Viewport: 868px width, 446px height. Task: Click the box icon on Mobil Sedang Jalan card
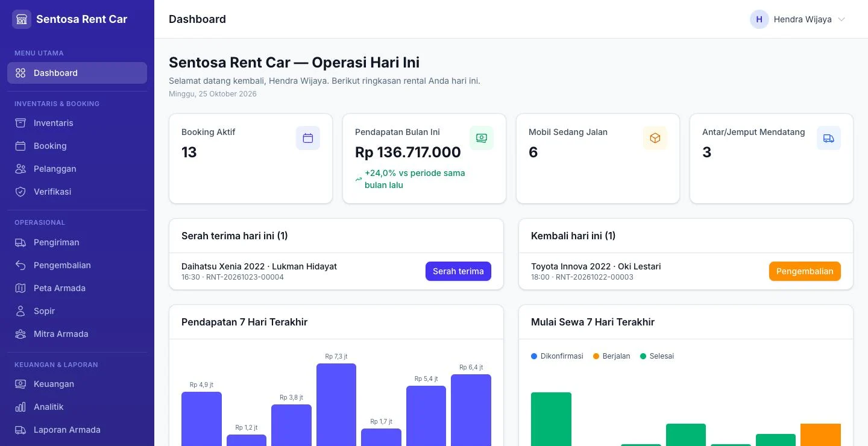(655, 138)
